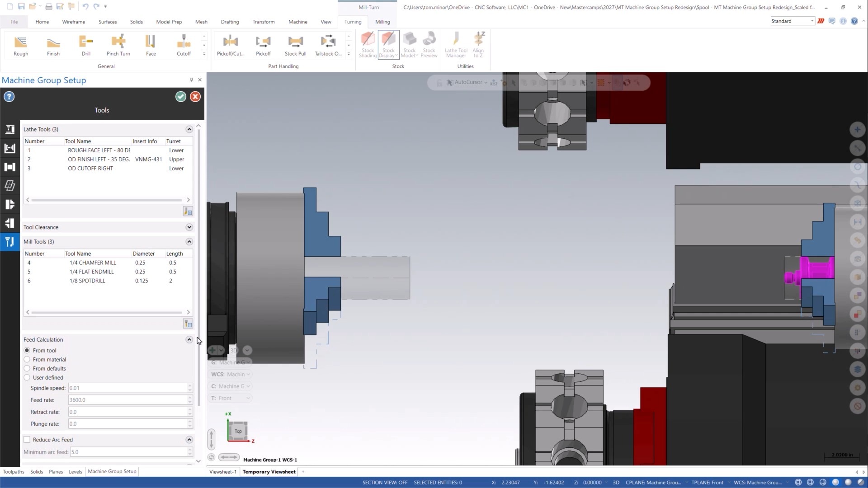Switch to the Tools page sidebar icon
This screenshot has width=868, height=488.
(x=9, y=242)
